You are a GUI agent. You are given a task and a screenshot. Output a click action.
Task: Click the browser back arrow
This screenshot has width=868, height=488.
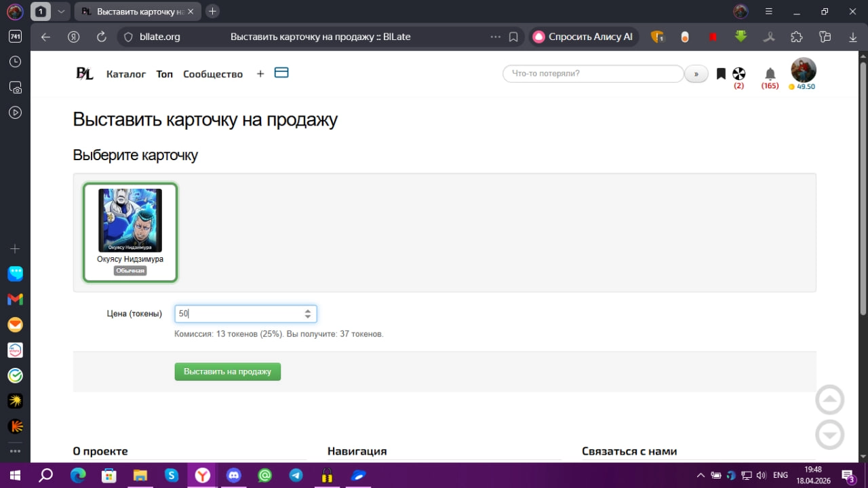(x=46, y=37)
